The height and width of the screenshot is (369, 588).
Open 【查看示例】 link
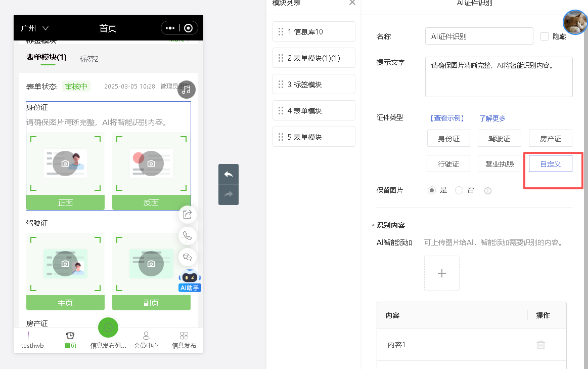(447, 118)
